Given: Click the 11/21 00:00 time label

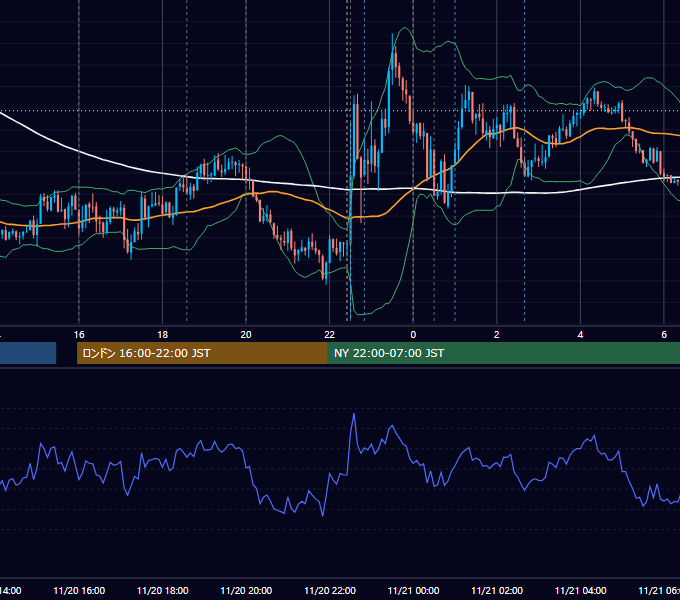Looking at the screenshot, I should (x=413, y=590).
